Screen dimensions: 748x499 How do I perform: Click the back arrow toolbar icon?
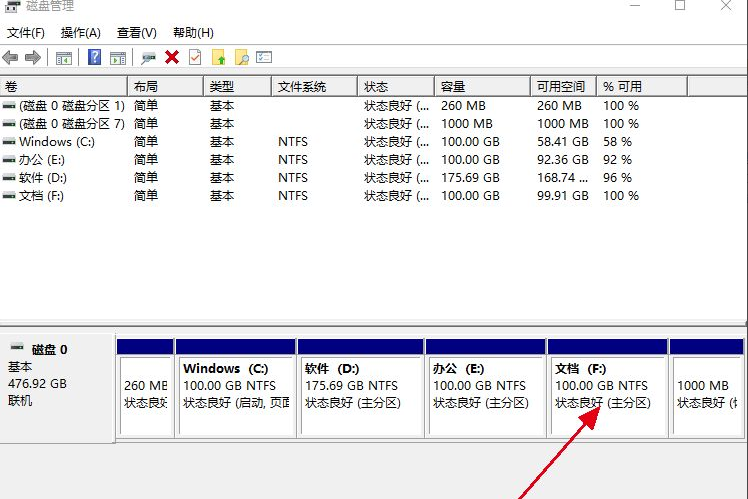click(x=11, y=58)
